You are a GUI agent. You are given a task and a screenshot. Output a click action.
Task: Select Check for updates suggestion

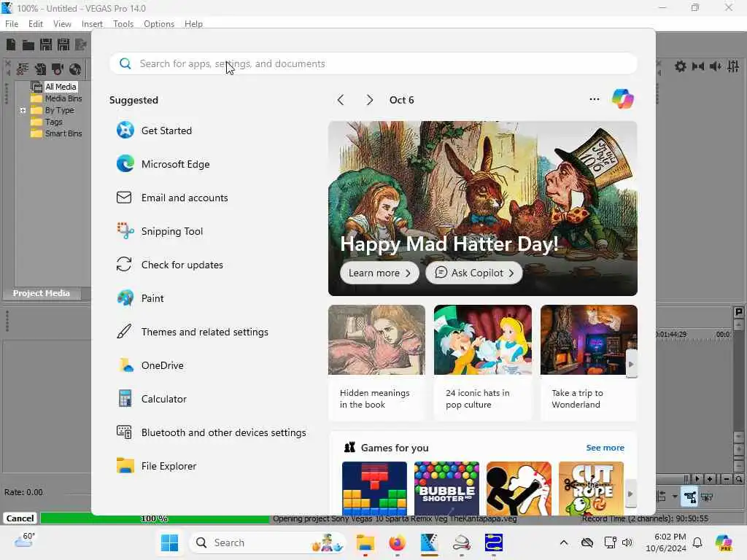coord(169,264)
